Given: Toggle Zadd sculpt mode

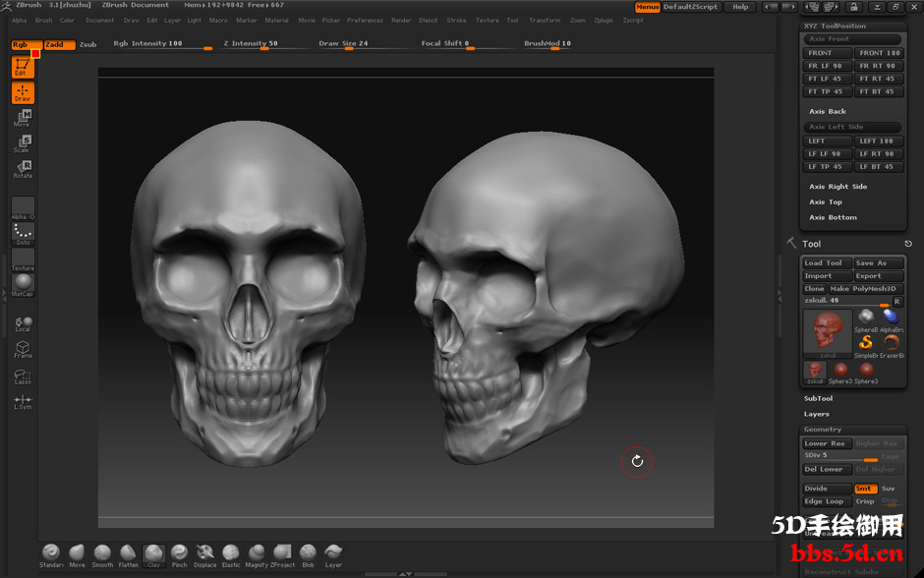Looking at the screenshot, I should pos(60,45).
